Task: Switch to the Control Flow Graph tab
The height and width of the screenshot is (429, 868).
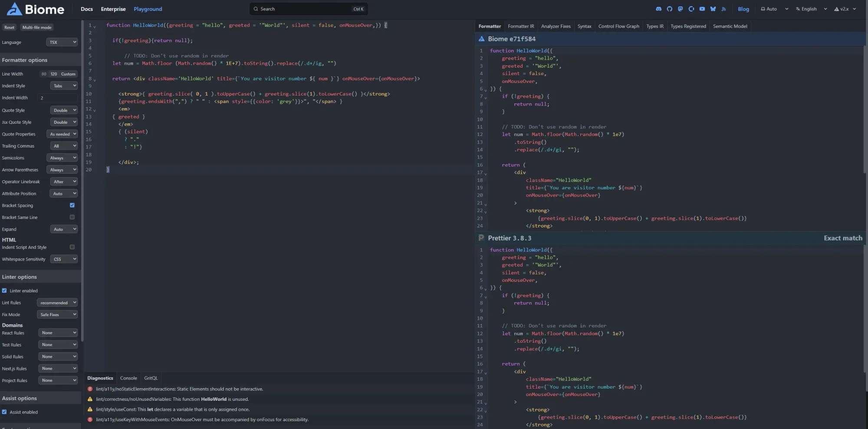Action: pyautogui.click(x=618, y=26)
